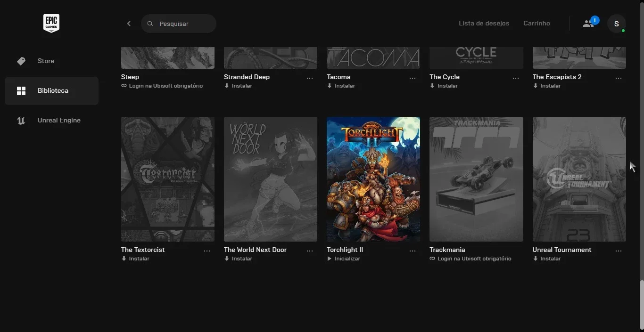
Task: Click Login na Ubisoft obrigatório under Steep
Action: coord(166,86)
